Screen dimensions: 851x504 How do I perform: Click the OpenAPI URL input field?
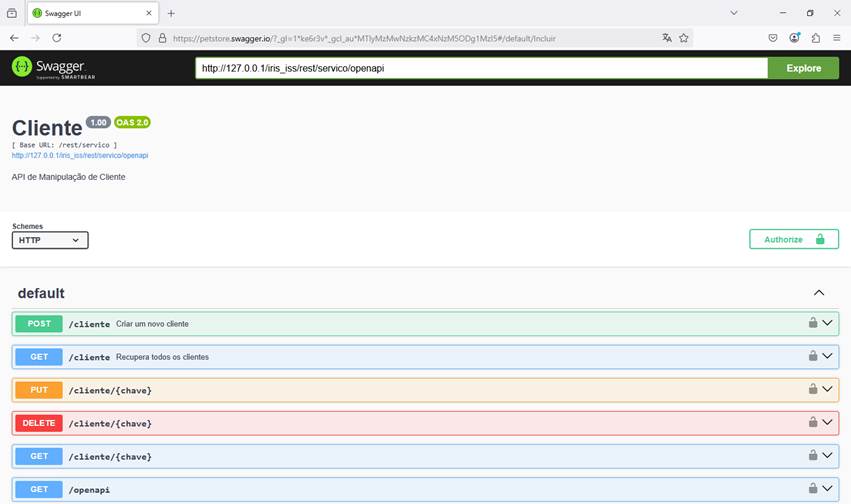(480, 68)
